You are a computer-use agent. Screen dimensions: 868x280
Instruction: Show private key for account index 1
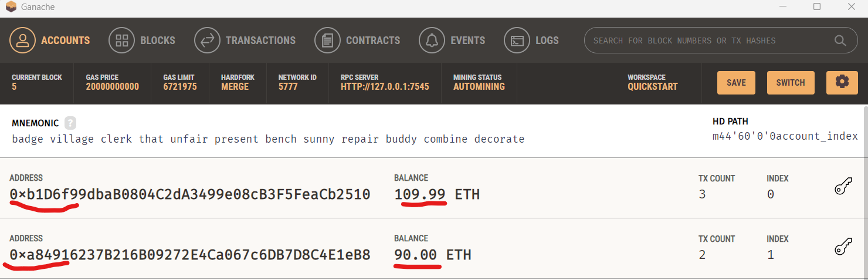coord(843,247)
